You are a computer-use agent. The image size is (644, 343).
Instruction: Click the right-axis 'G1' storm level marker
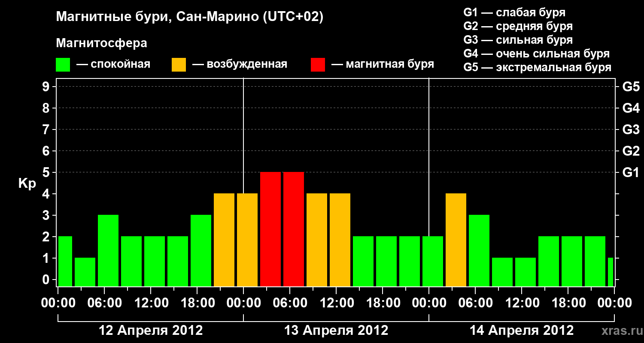click(631, 172)
